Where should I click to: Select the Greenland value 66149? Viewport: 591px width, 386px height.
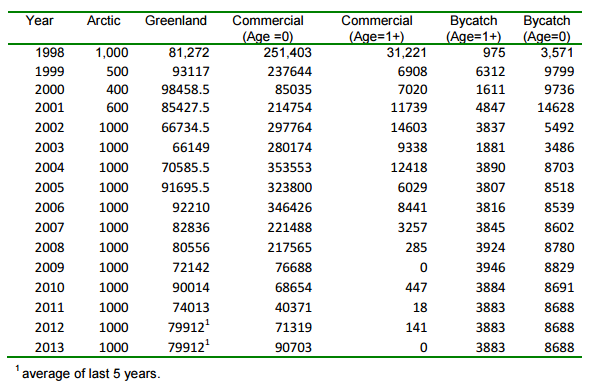pyautogui.click(x=191, y=148)
